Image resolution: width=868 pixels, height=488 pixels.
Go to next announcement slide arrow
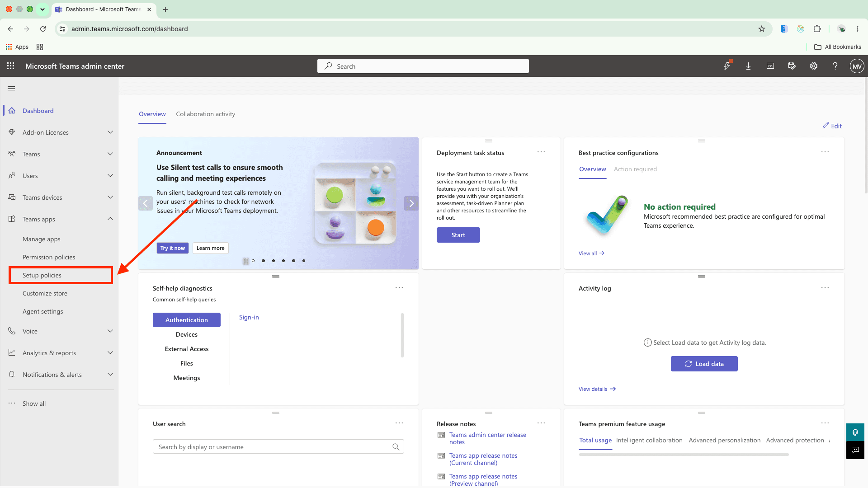411,203
